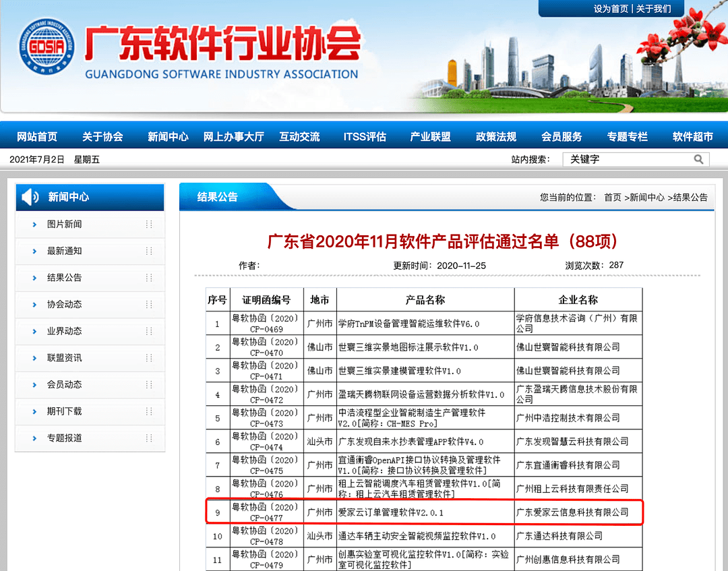Click the 关于我们 link at top
The image size is (728, 571).
[653, 9]
